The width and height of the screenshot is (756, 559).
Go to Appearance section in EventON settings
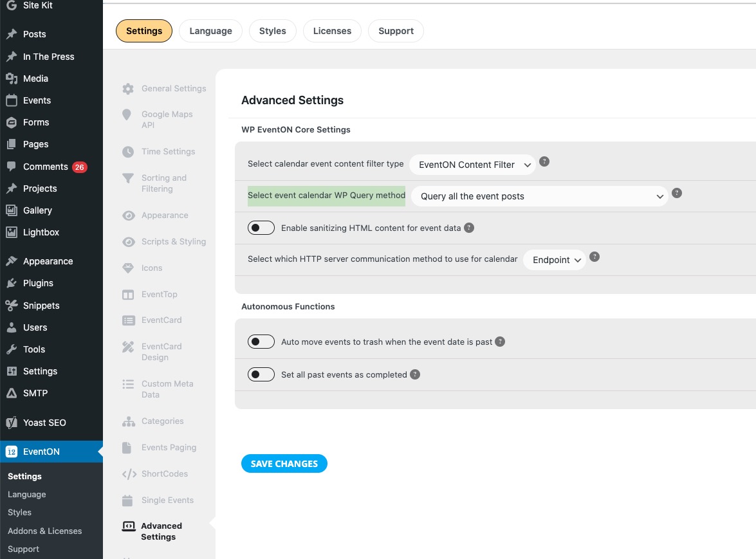point(165,215)
